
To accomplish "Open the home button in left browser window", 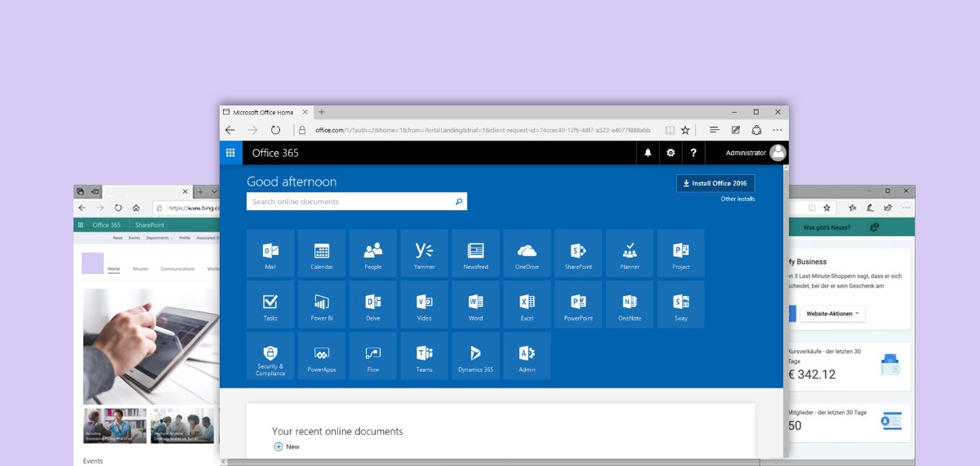I will click(136, 208).
